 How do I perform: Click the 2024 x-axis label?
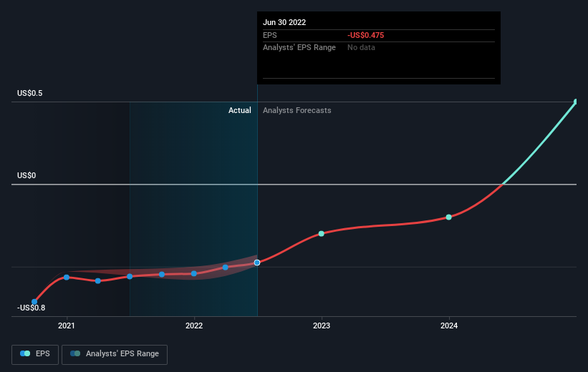[x=449, y=325]
